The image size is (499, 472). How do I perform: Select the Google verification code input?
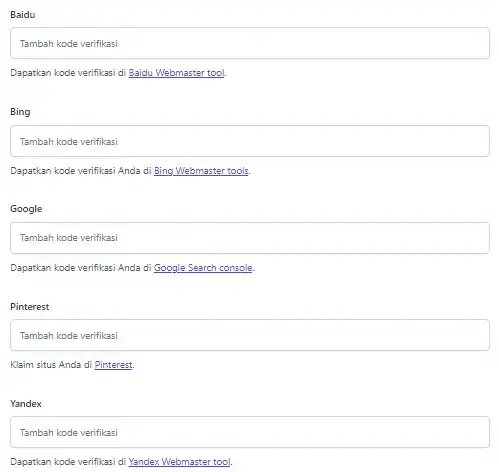(x=250, y=238)
